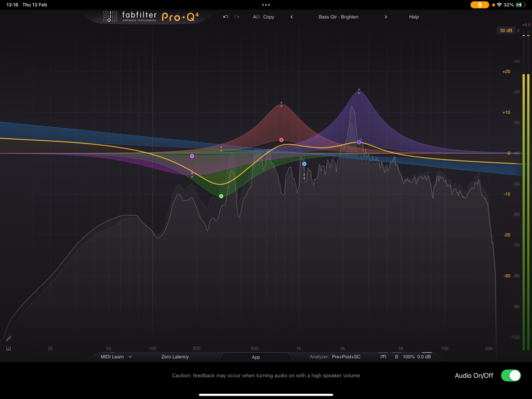Select the EQ Sketch pencil icon bottom left

9,338
